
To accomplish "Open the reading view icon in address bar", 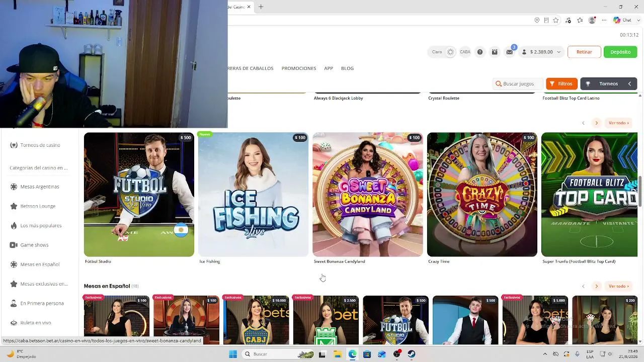I will point(546,20).
